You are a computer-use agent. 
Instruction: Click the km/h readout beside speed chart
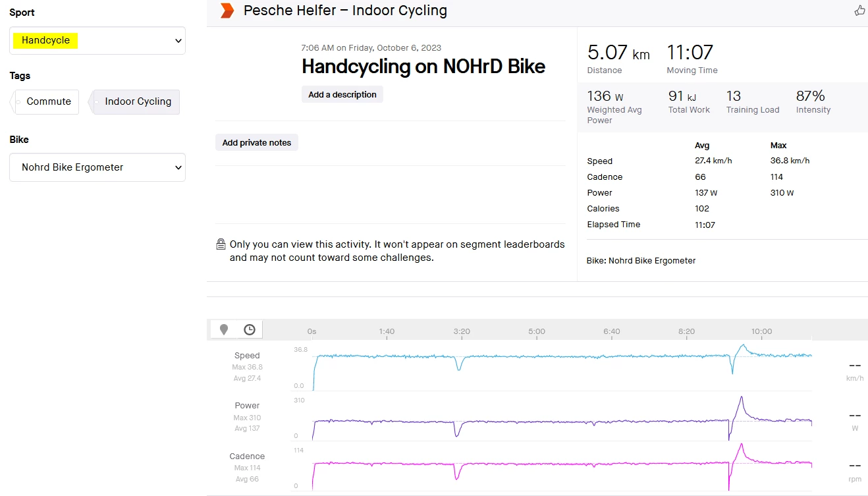pos(855,371)
